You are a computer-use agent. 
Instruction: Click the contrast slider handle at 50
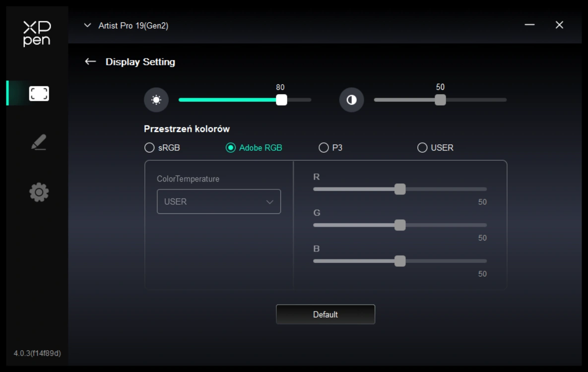pos(440,100)
